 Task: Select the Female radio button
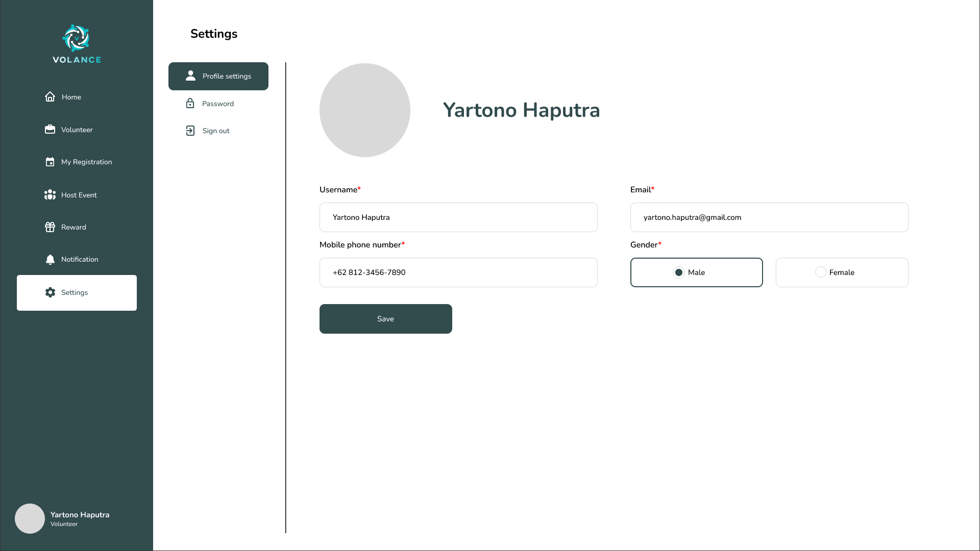click(820, 272)
